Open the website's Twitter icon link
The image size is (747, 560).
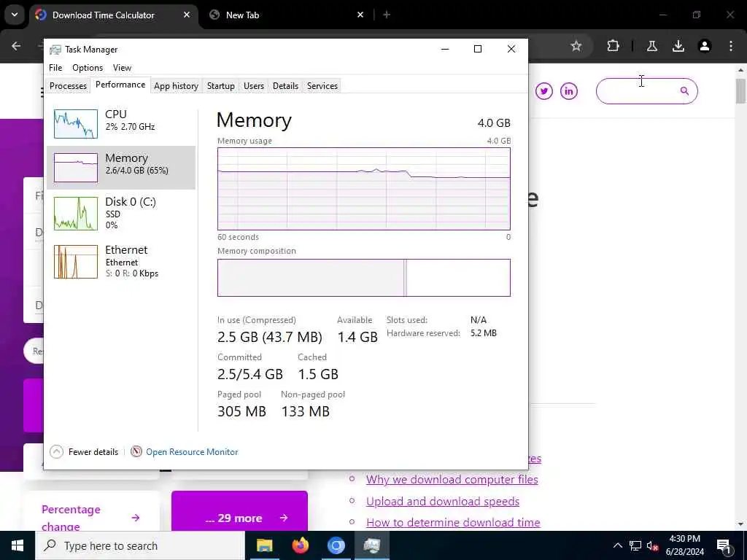[x=544, y=91]
